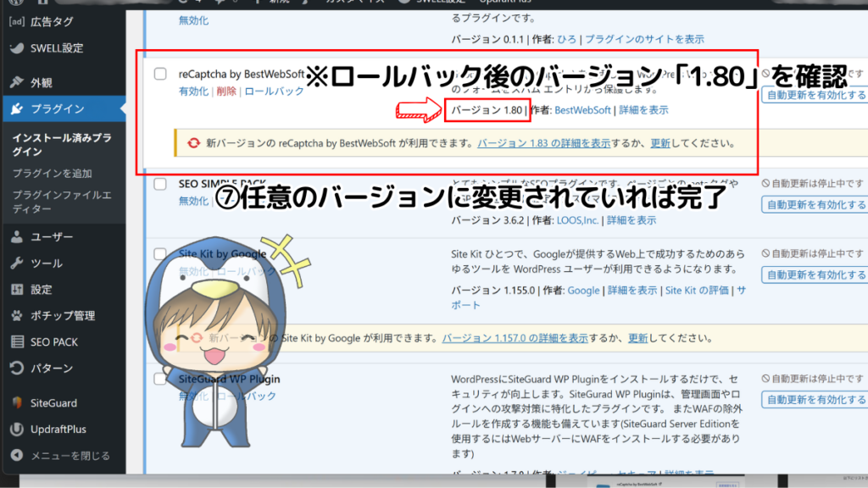Open the プラグイン sidebar menu
The image size is (868, 488).
coord(58,108)
